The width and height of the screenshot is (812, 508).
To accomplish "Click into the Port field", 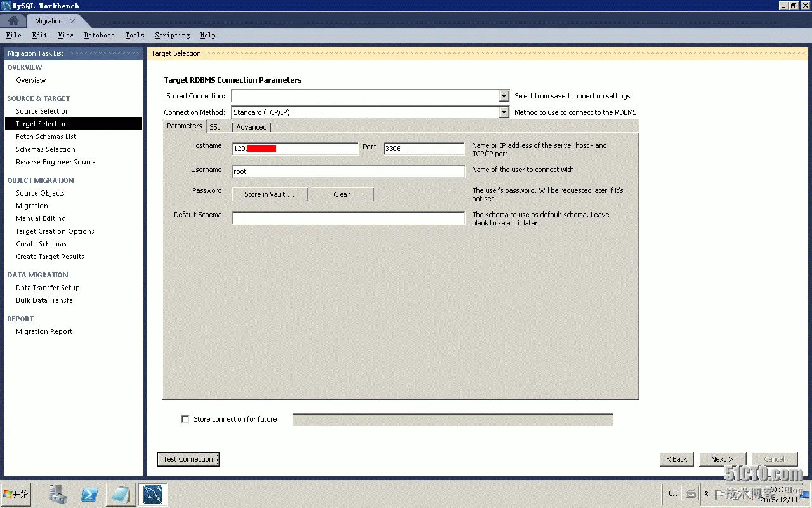I will [424, 149].
